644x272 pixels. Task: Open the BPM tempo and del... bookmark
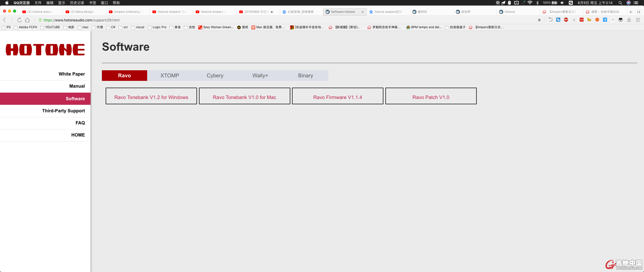point(424,27)
